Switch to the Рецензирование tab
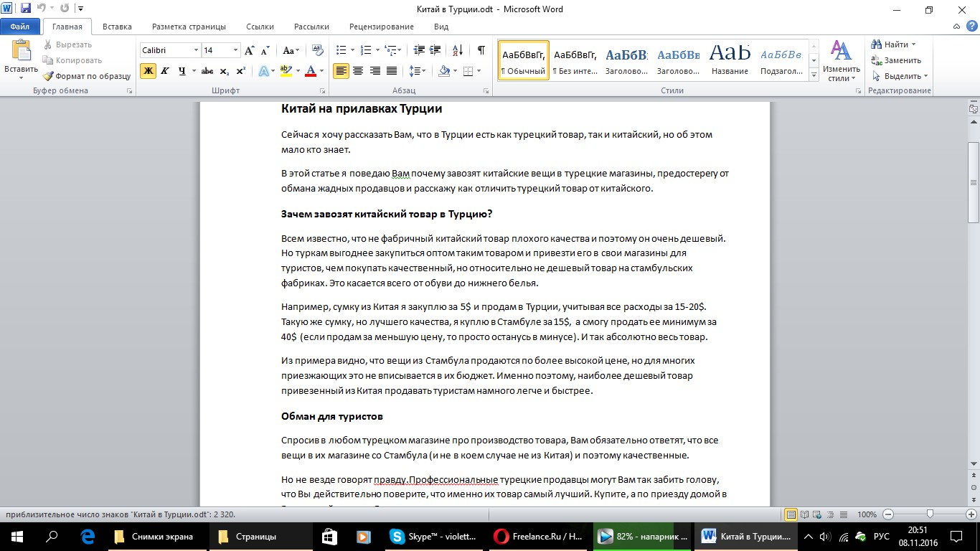Image resolution: width=980 pixels, height=551 pixels. 381,27
